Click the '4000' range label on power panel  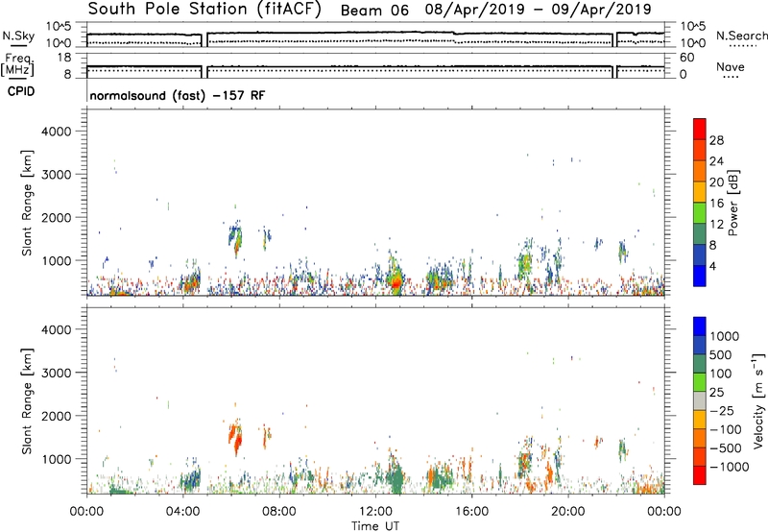[x=57, y=132]
